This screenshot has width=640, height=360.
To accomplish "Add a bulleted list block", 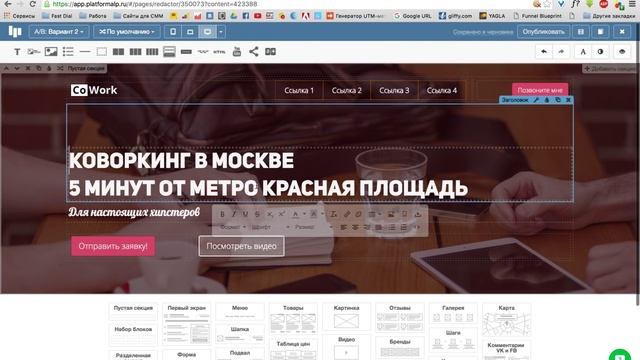I will tap(68, 51).
